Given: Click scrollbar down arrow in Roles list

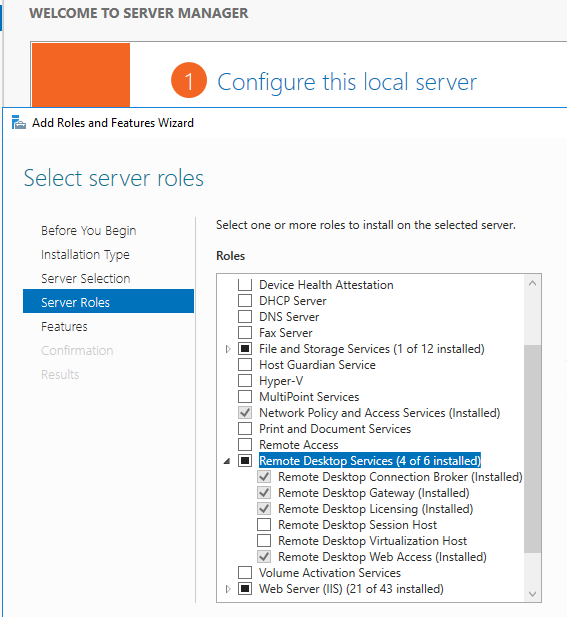Looking at the screenshot, I should tap(532, 593).
